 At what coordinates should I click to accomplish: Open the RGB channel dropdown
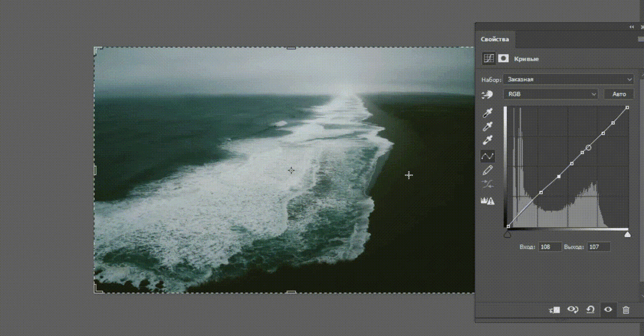coord(551,94)
